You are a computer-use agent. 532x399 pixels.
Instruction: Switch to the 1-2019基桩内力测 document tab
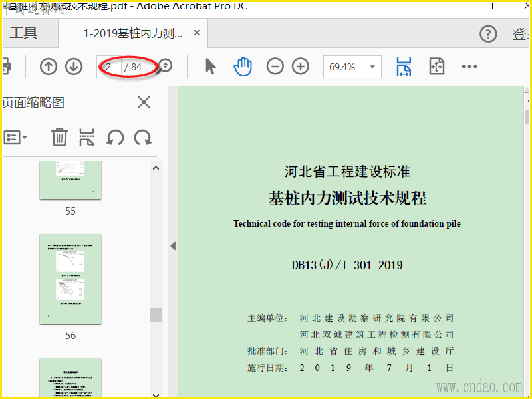(x=132, y=33)
